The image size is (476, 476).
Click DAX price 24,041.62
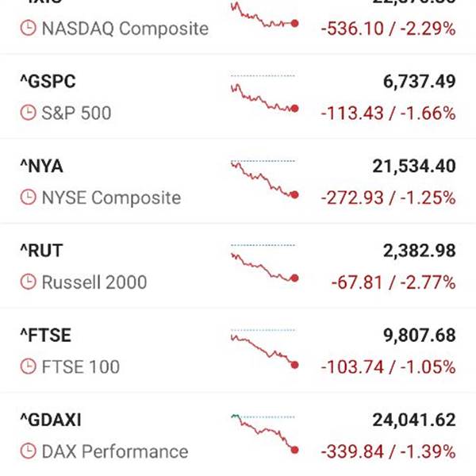413,420
